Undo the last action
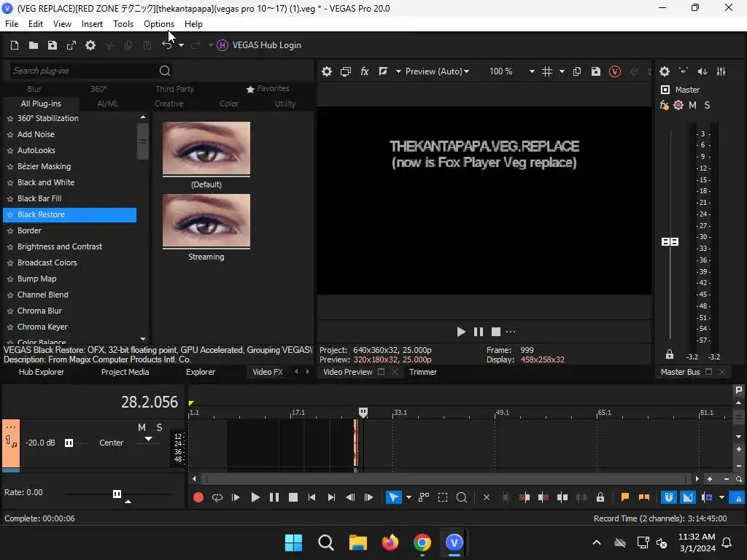The height and width of the screenshot is (560, 747). (x=167, y=45)
